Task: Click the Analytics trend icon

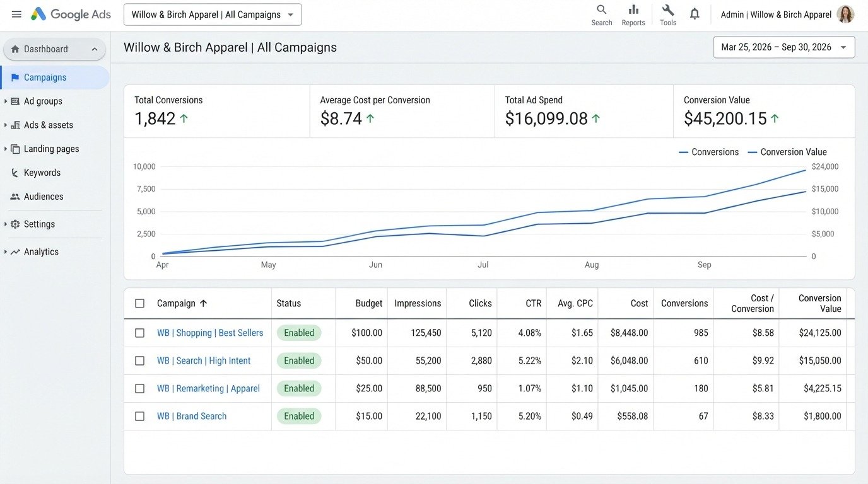Action: coord(15,252)
